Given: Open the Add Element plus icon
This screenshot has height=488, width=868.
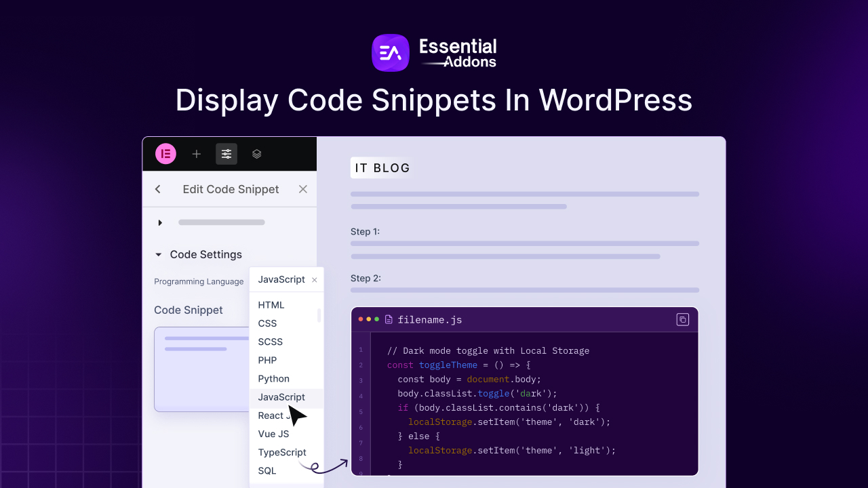Looking at the screenshot, I should [196, 154].
